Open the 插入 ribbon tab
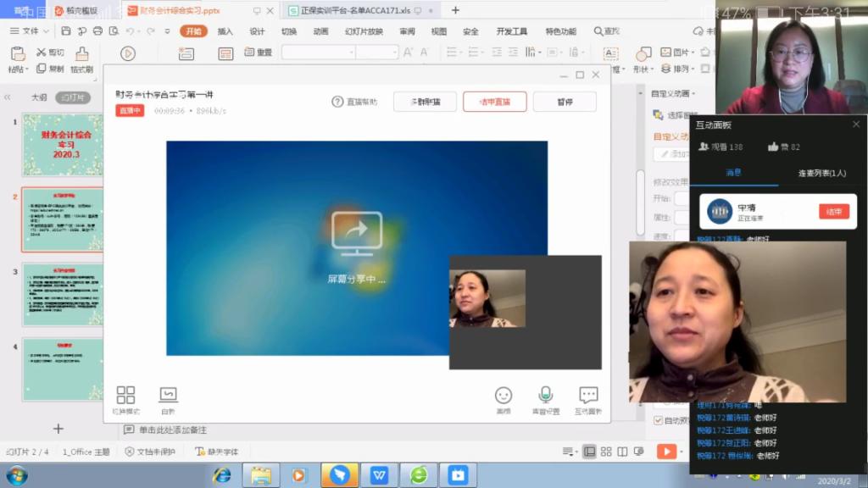Viewport: 868px width, 488px height. click(x=225, y=31)
